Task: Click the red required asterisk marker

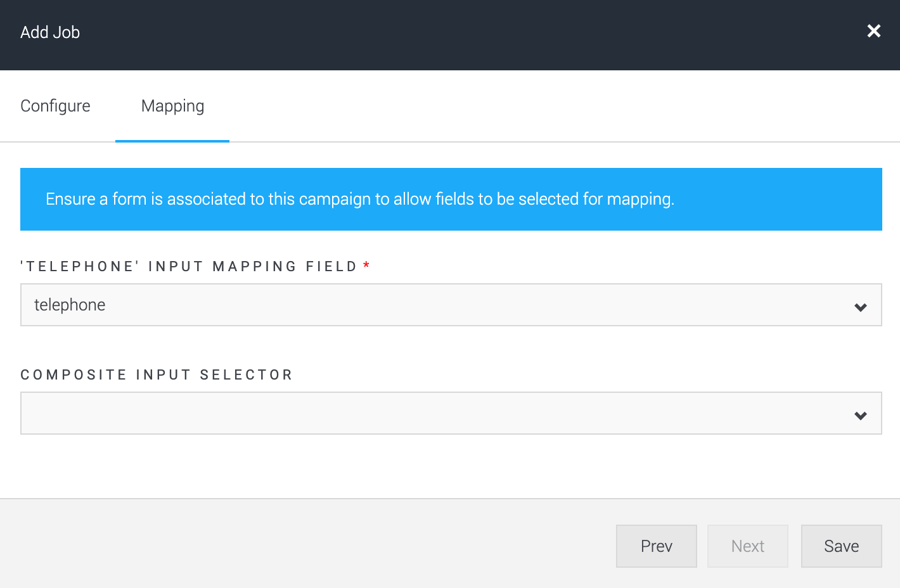Action: pyautogui.click(x=366, y=265)
